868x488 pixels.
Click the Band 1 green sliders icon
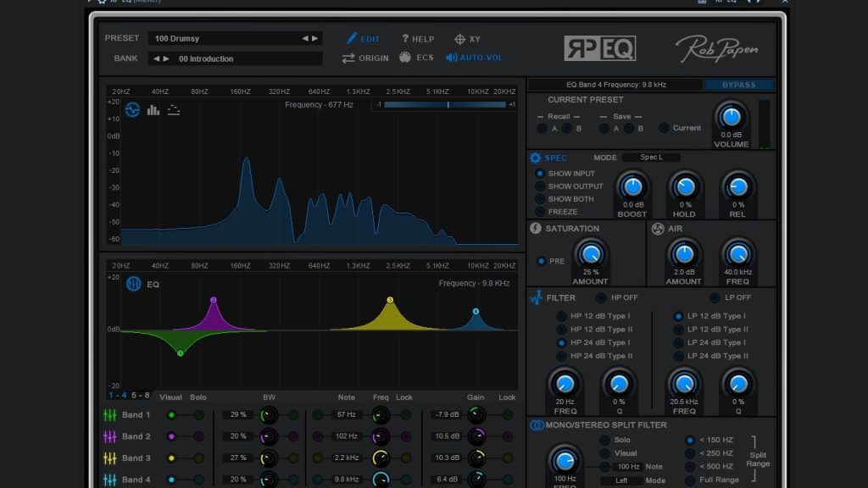click(109, 415)
